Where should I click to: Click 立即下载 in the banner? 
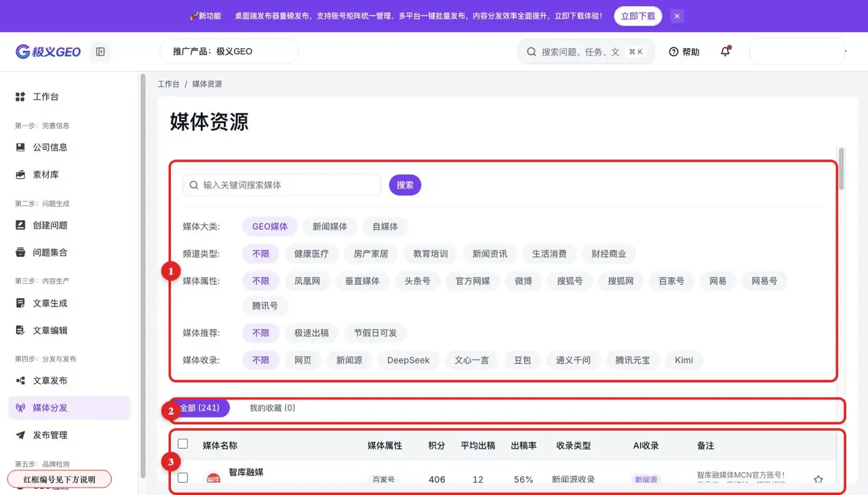click(x=638, y=16)
